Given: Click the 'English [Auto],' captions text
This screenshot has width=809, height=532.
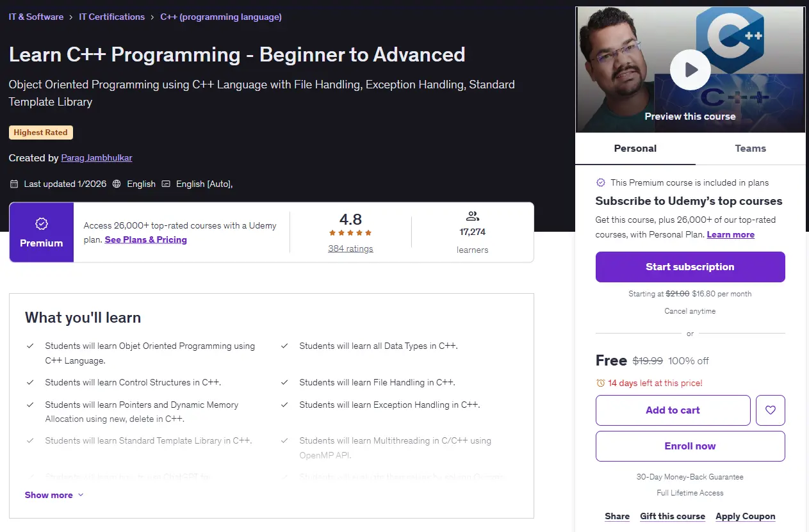Looking at the screenshot, I should [204, 184].
